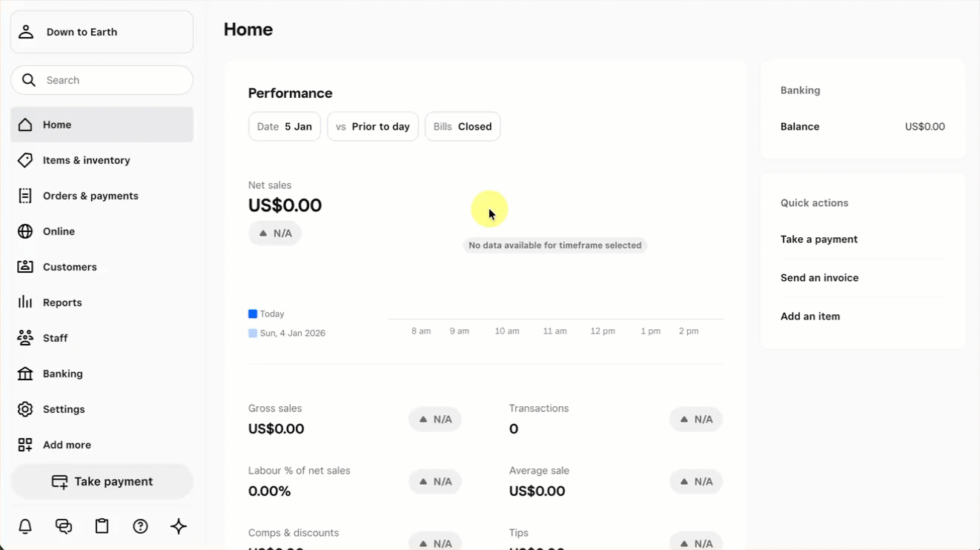The width and height of the screenshot is (980, 550).
Task: Click the blue Today legend swatch
Action: tap(253, 314)
